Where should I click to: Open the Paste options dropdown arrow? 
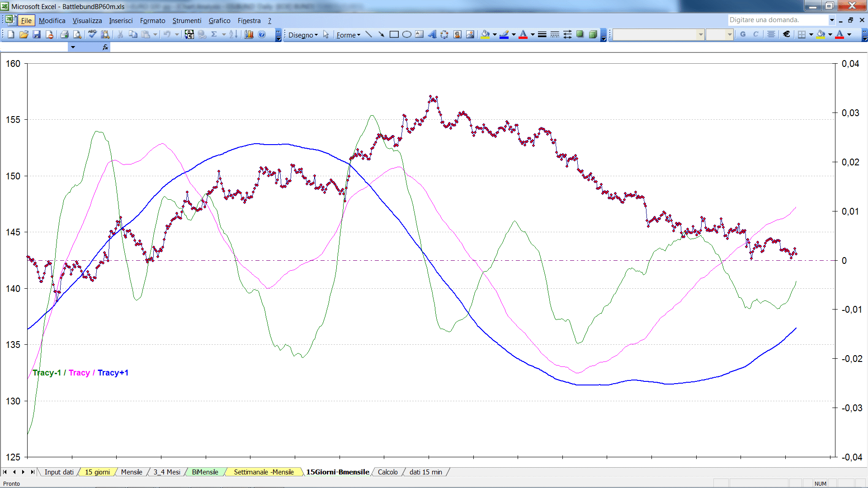[x=155, y=34]
